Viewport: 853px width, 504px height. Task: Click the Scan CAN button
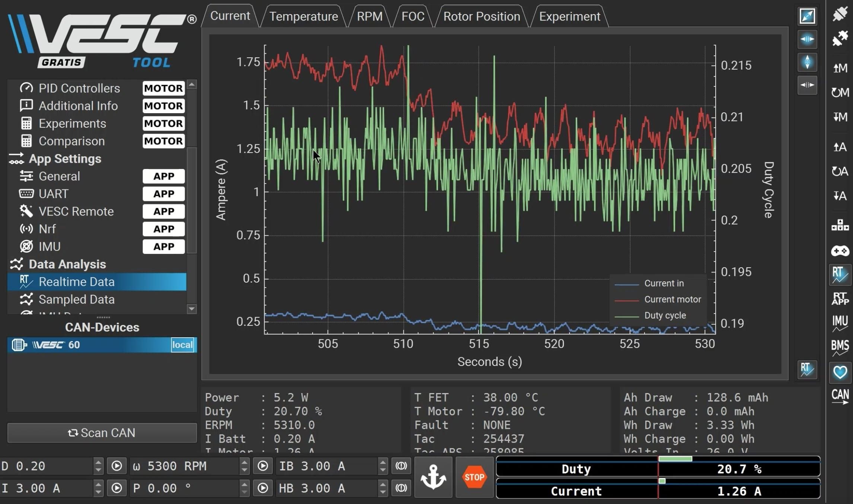coord(102,433)
